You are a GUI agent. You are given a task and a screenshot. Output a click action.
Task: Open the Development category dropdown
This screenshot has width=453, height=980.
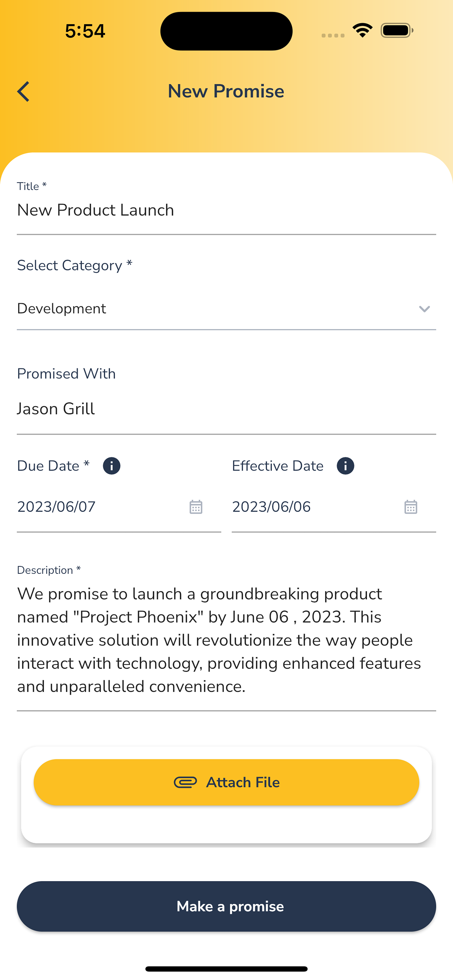[x=226, y=309]
